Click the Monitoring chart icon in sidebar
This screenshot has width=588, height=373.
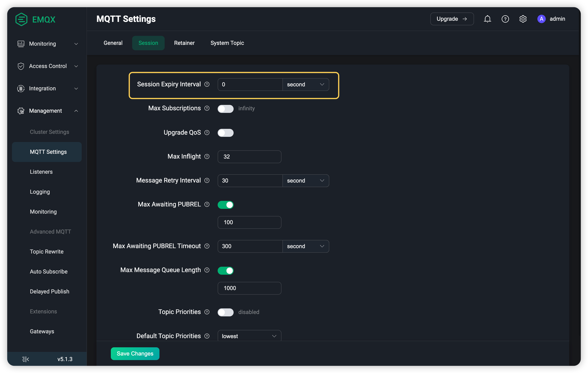[x=21, y=44]
